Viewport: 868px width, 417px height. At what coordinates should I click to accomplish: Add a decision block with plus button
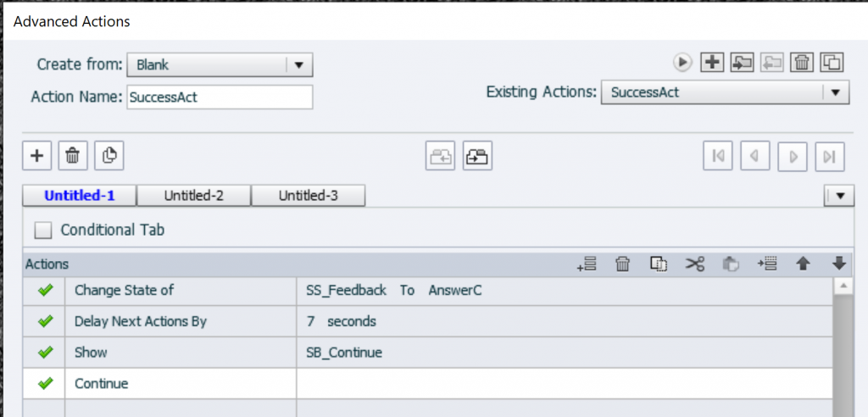pos(36,156)
